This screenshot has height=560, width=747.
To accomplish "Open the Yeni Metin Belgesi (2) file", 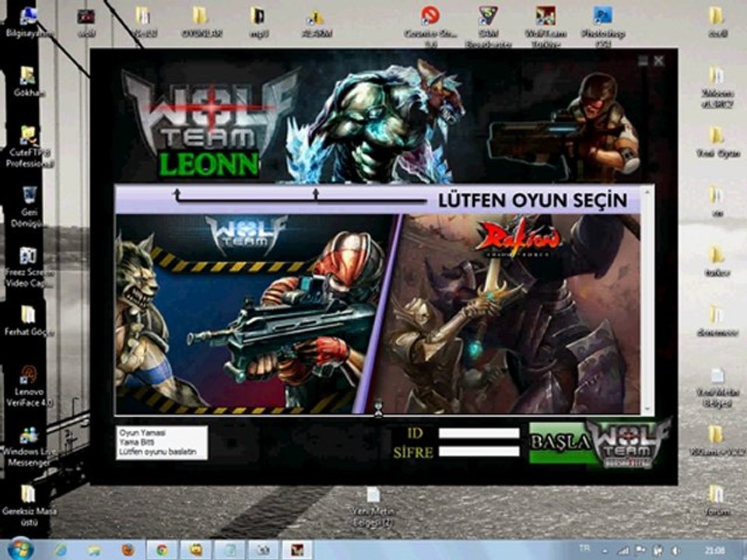I will click(x=373, y=506).
